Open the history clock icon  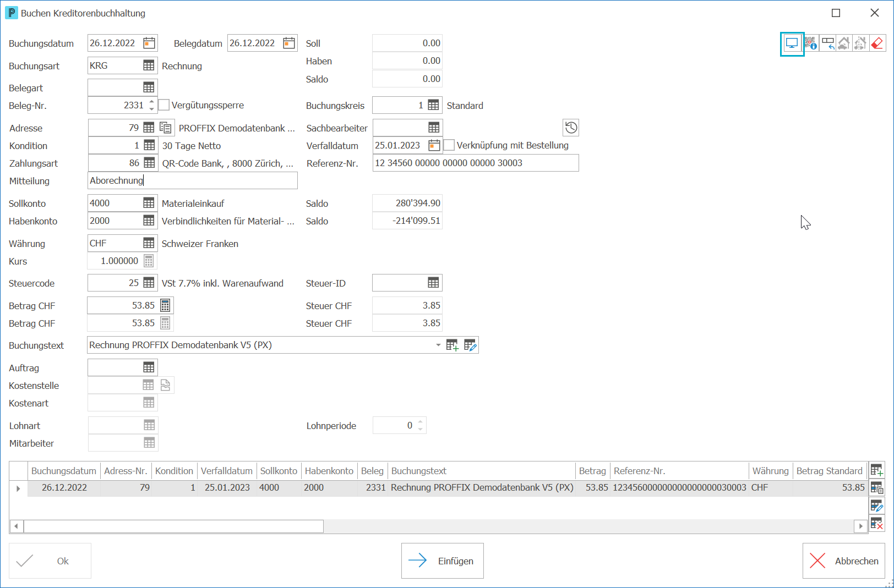pos(571,128)
